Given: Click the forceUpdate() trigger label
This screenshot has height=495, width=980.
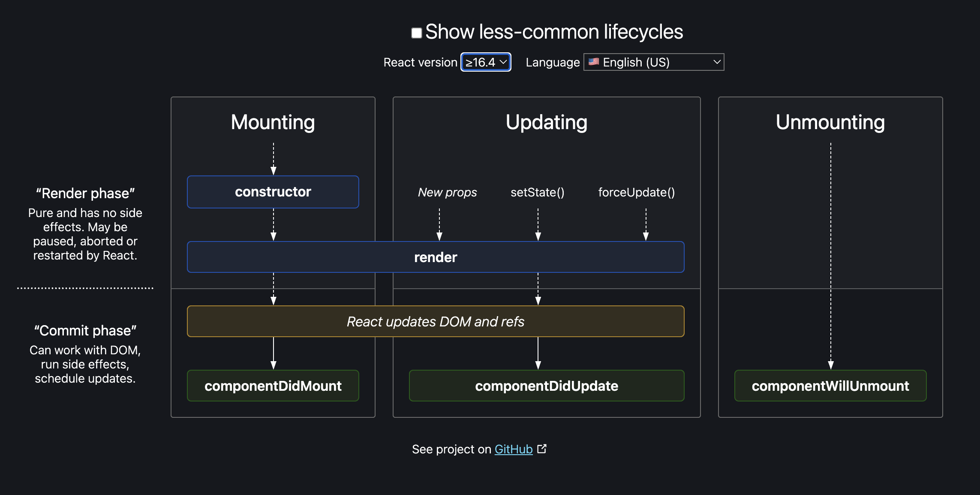Looking at the screenshot, I should point(636,192).
